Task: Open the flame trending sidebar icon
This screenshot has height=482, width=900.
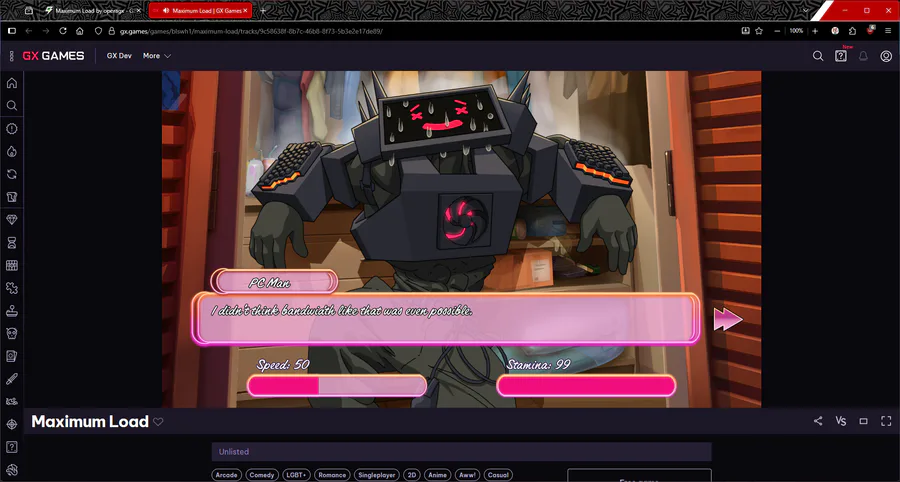Action: (x=11, y=151)
